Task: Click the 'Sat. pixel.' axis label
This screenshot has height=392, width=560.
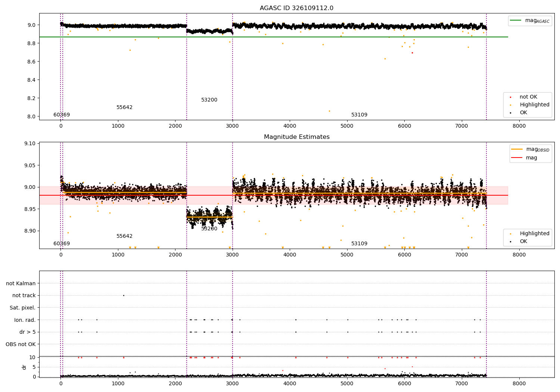Action: (x=23, y=308)
